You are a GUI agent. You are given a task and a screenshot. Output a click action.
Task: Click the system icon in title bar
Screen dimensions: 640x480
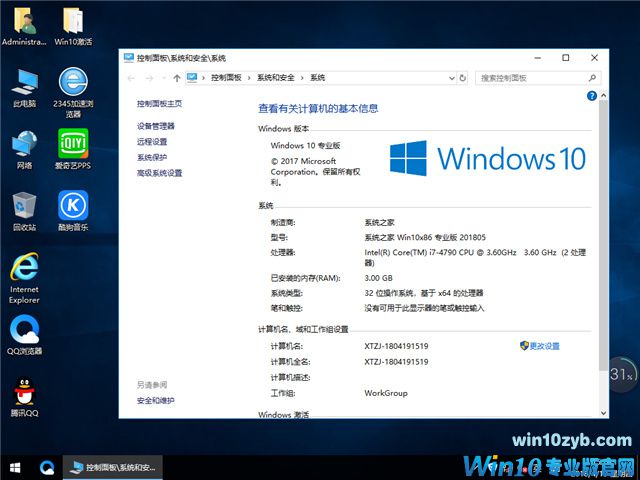129,58
